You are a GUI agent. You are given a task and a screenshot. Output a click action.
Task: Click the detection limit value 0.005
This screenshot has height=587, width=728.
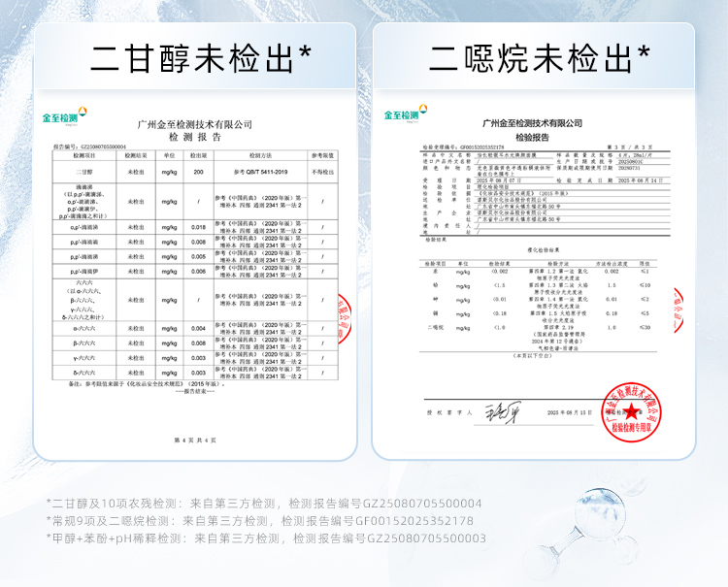(x=198, y=256)
